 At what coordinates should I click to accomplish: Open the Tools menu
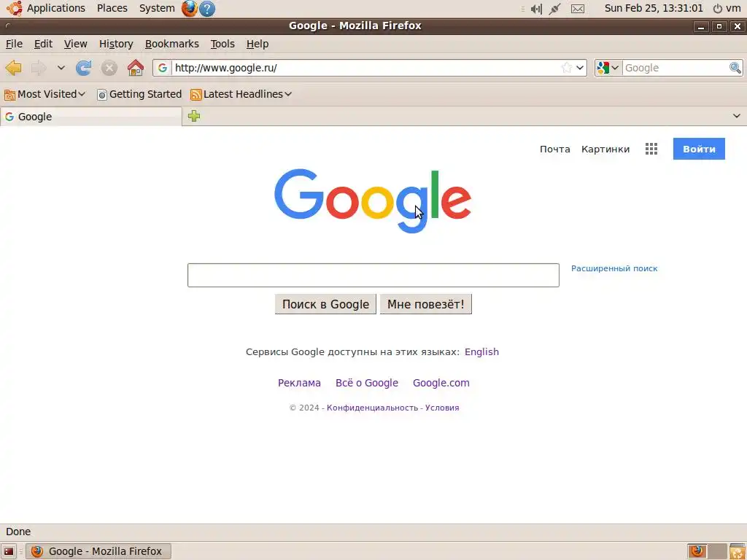coord(222,44)
